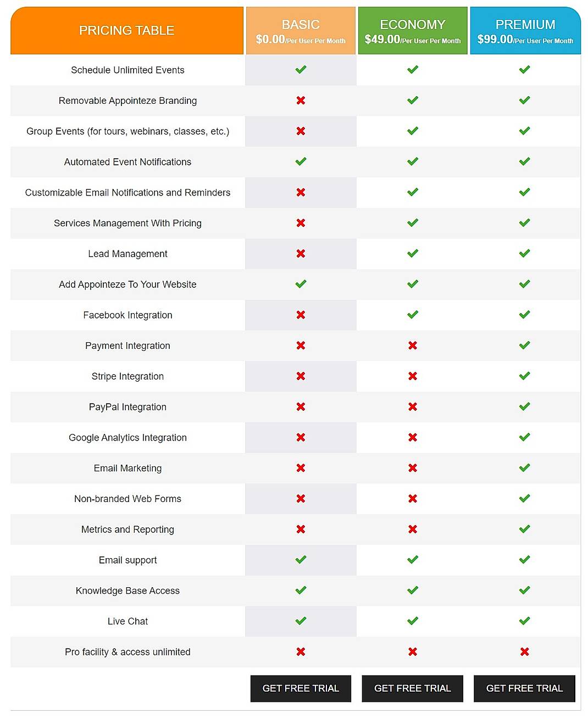The height and width of the screenshot is (719, 588).
Task: Expand the Group Events feature row
Action: point(127,131)
